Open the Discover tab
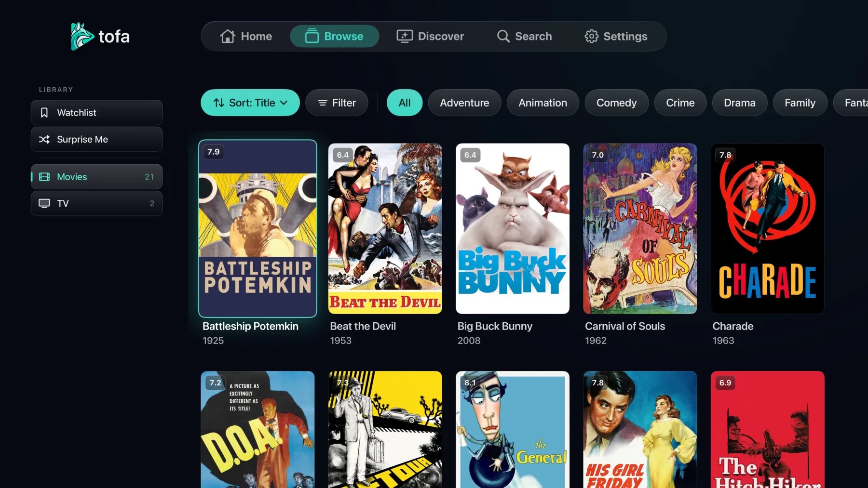This screenshot has width=868, height=488. pyautogui.click(x=430, y=36)
